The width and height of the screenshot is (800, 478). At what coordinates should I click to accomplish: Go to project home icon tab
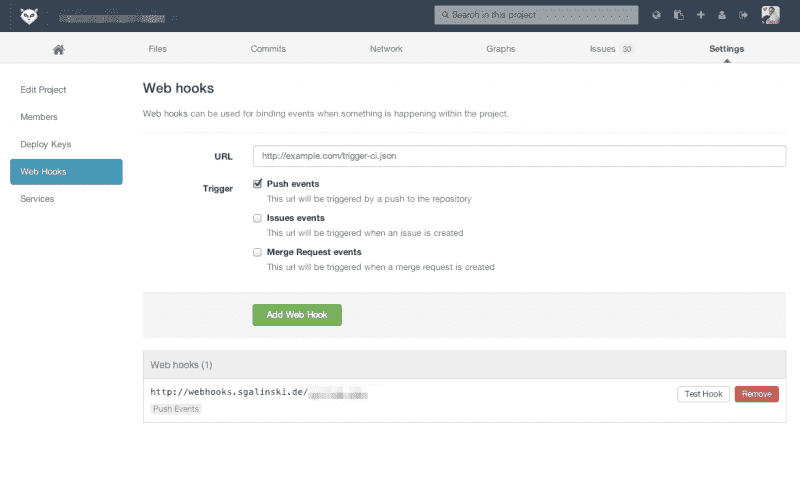[x=59, y=49]
